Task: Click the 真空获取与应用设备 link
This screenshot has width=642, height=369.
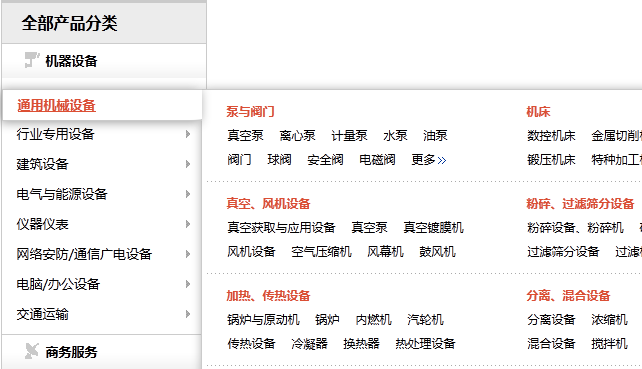Action: click(282, 227)
